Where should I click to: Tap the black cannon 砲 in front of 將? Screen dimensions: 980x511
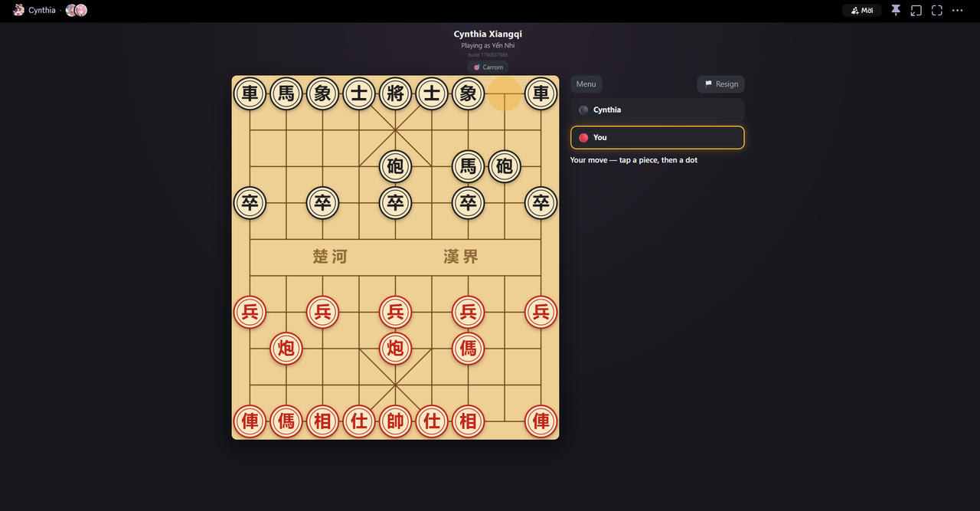tap(395, 166)
